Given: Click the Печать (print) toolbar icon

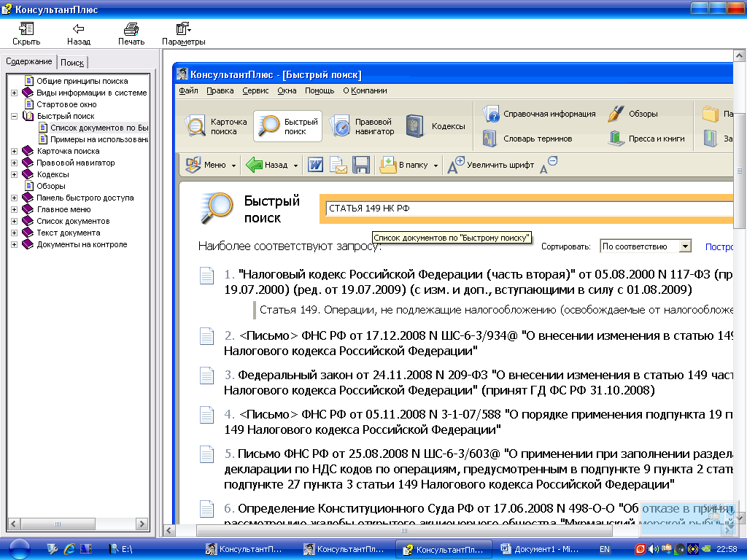Looking at the screenshot, I should tap(131, 29).
